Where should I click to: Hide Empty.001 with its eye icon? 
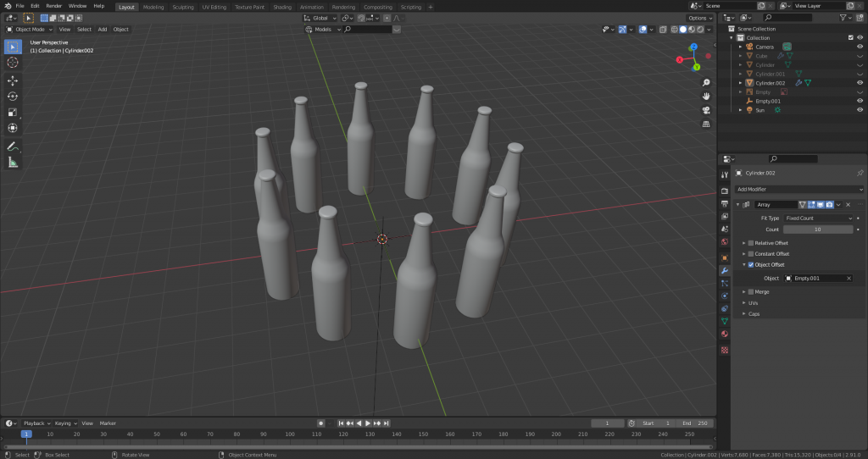(x=860, y=102)
